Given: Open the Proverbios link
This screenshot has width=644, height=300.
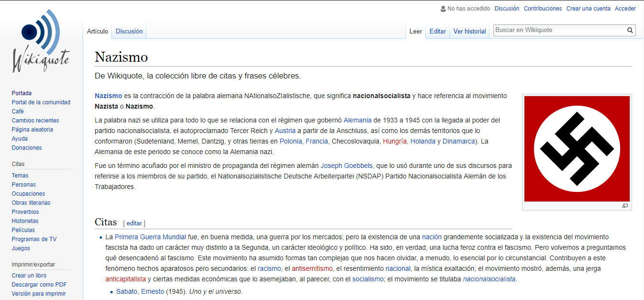Looking at the screenshot, I should click(x=25, y=212).
